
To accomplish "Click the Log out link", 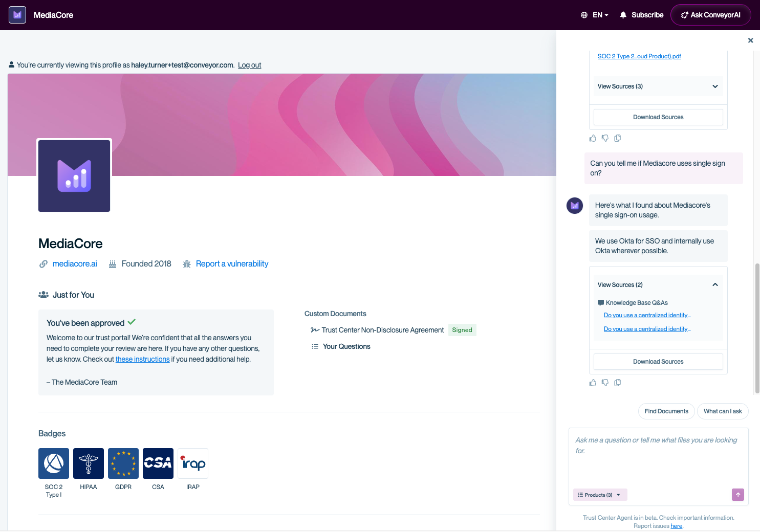I will [x=250, y=65].
